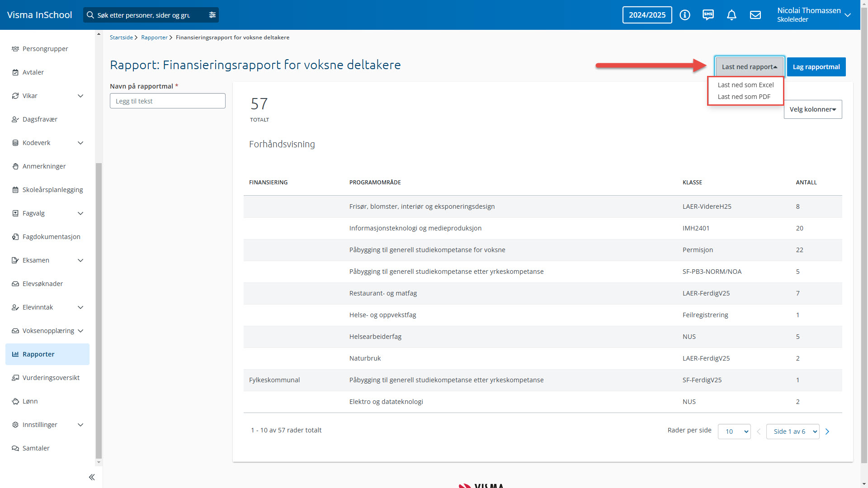The image size is (868, 488).
Task: Click the 2024/2025 school year button
Action: (x=647, y=15)
